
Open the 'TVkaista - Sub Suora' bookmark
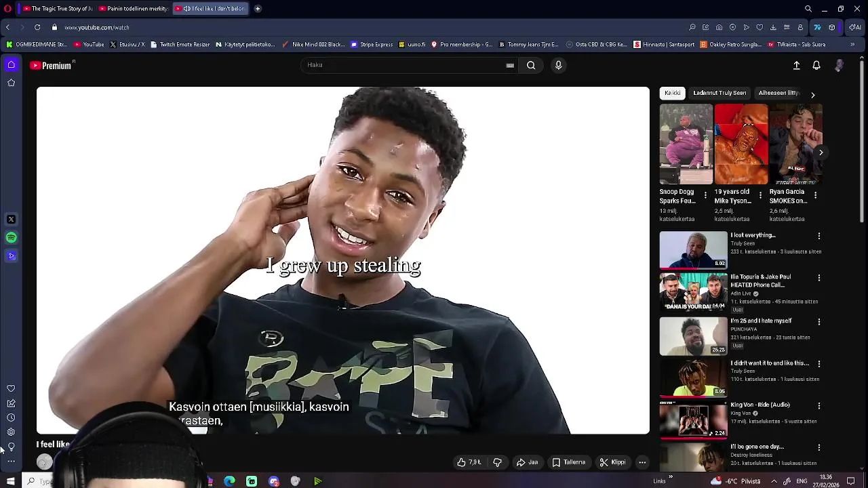click(797, 45)
